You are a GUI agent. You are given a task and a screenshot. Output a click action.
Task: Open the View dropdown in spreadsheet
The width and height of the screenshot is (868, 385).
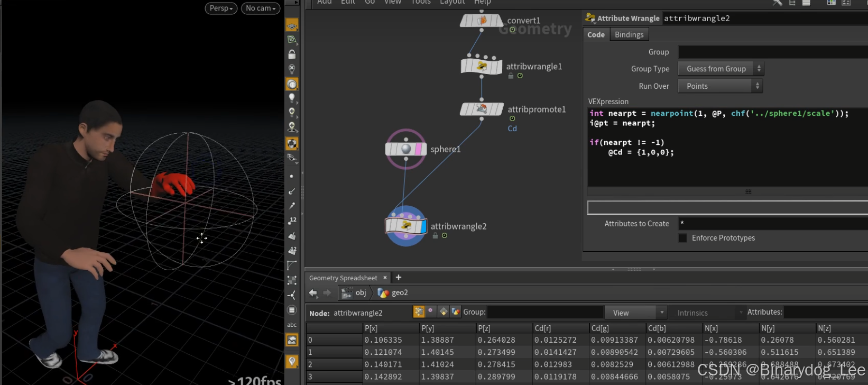[636, 313]
